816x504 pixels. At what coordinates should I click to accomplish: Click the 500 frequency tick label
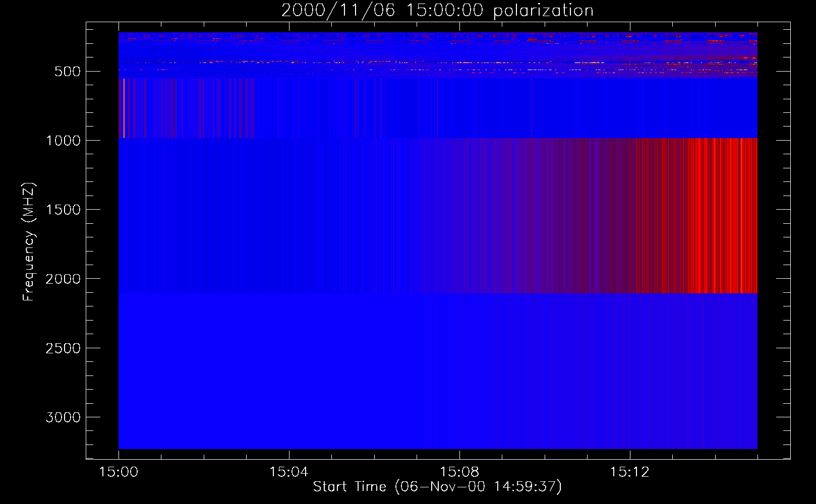coord(68,72)
